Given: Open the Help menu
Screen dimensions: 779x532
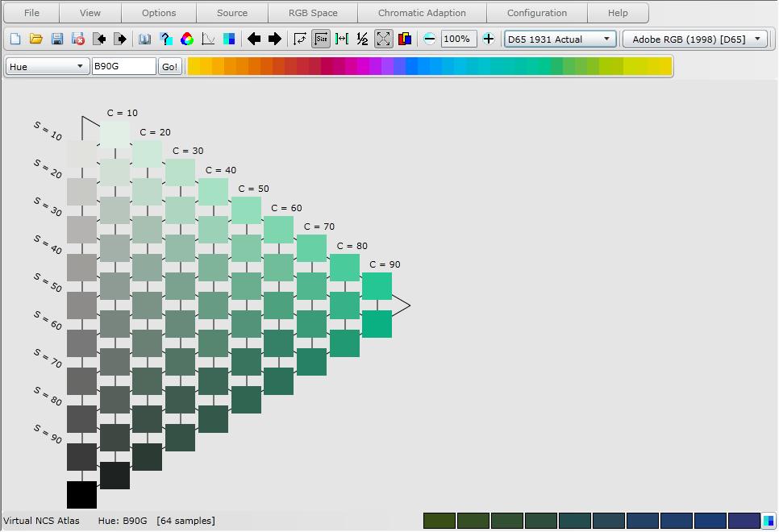Looking at the screenshot, I should pos(618,13).
